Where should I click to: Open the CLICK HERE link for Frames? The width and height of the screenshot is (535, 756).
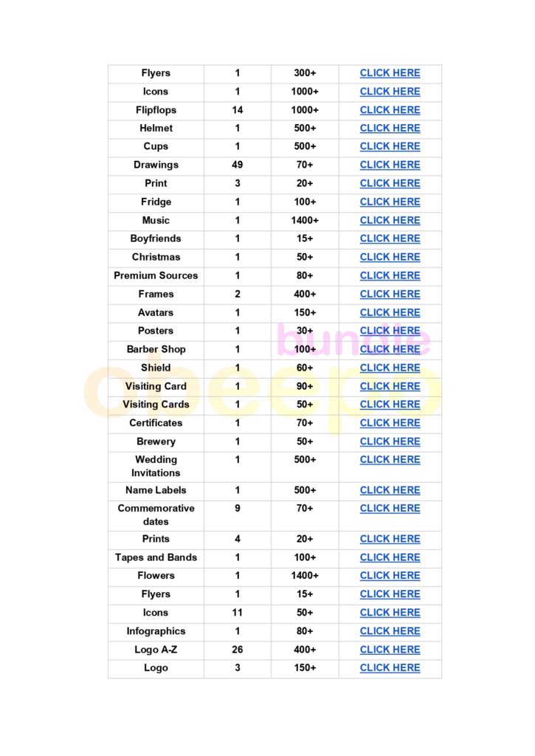tap(390, 294)
